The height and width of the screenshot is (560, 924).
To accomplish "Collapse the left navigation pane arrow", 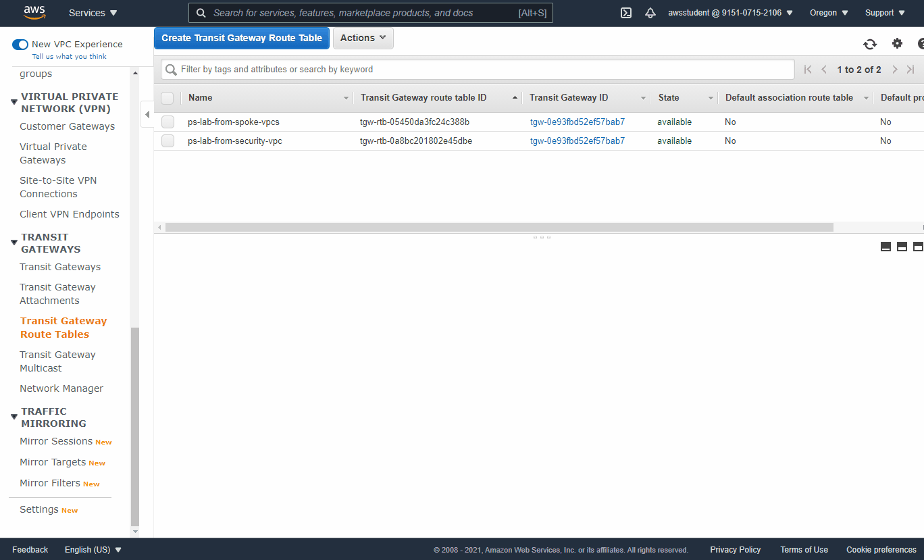I will click(x=147, y=114).
